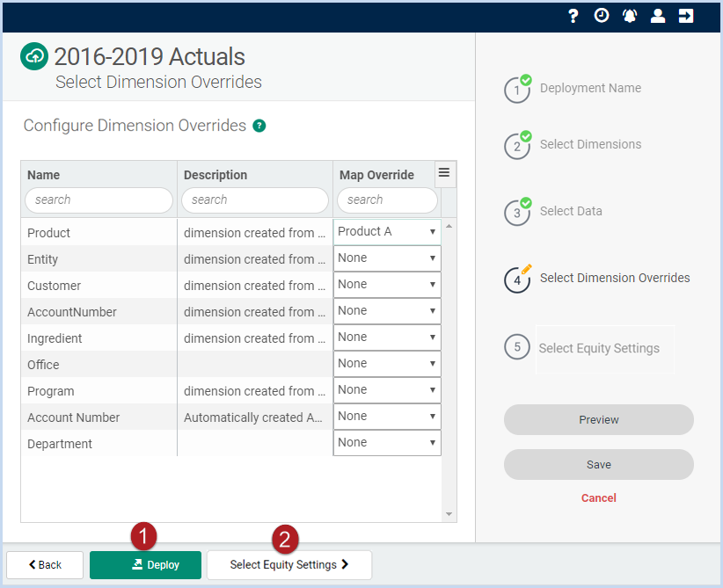
Task: Click Program row description cell
Action: [254, 391]
